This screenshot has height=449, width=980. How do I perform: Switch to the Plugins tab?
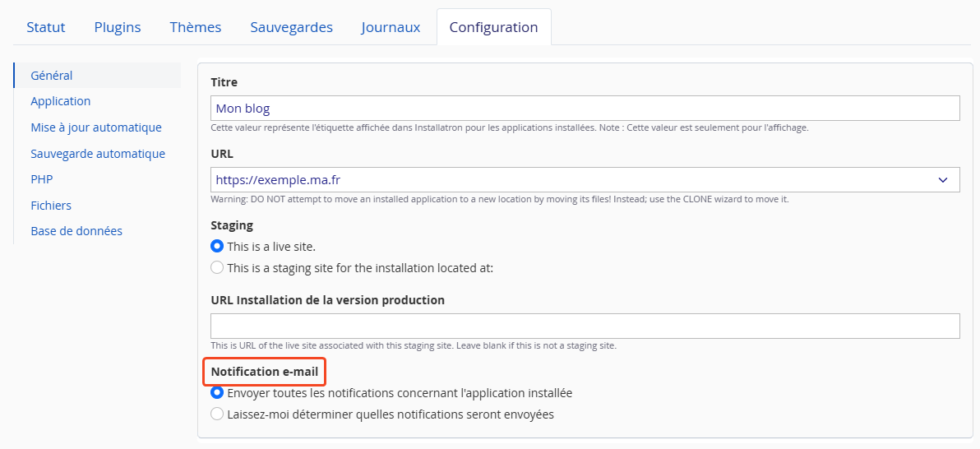[118, 27]
